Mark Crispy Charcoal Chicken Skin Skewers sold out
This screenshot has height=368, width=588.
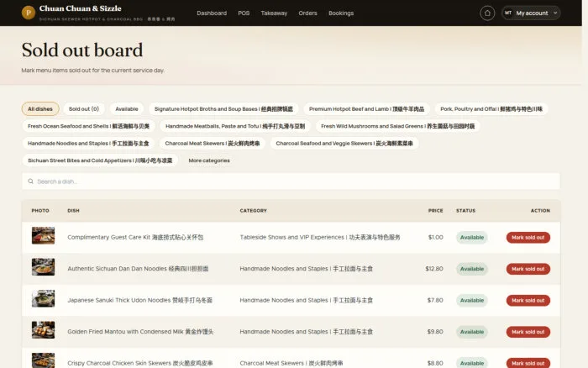pyautogui.click(x=528, y=363)
